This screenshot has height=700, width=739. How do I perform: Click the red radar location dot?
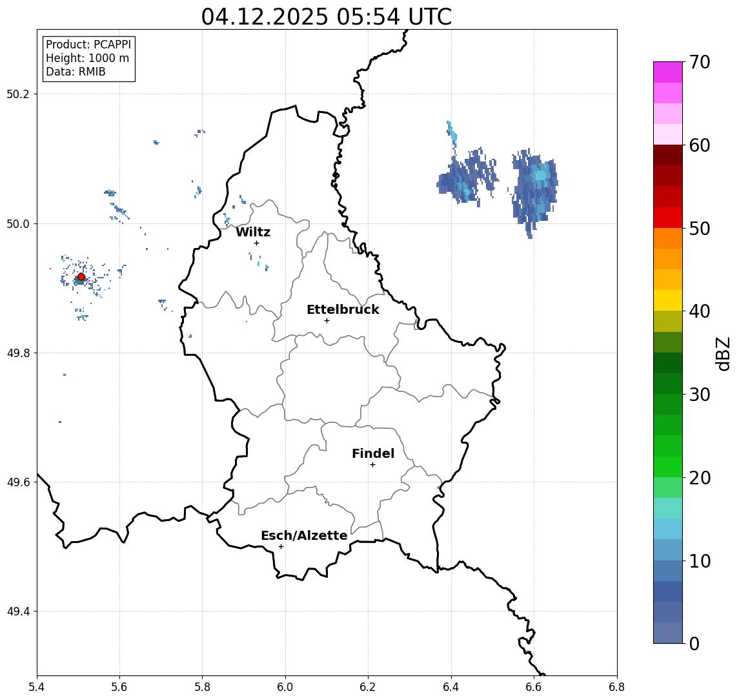[x=81, y=277]
